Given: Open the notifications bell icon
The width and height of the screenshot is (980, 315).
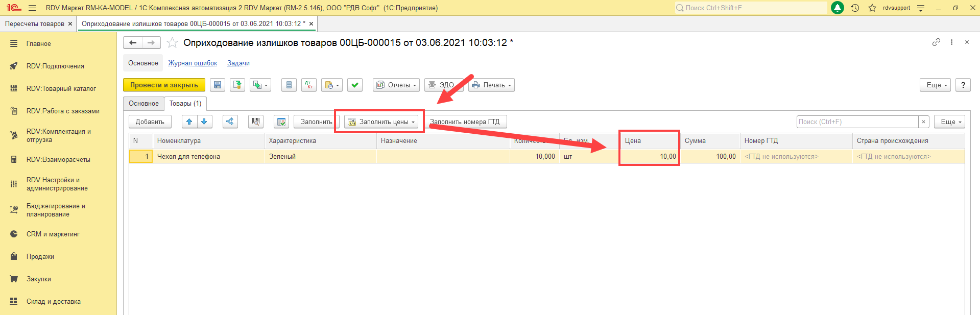Looking at the screenshot, I should point(838,8).
